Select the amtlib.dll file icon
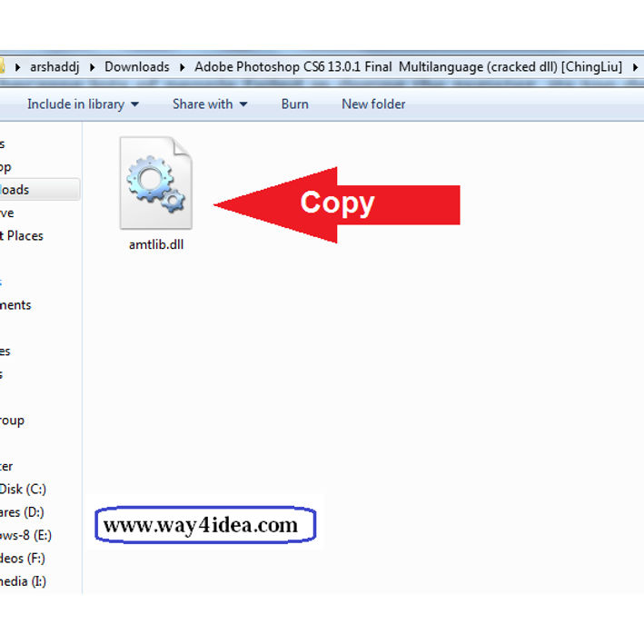The width and height of the screenshot is (644, 644). pos(156,183)
